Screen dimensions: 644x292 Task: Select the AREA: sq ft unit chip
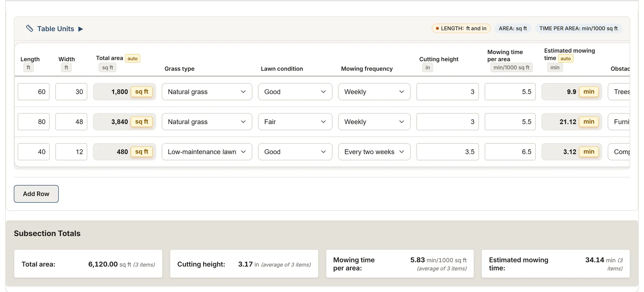(x=513, y=28)
